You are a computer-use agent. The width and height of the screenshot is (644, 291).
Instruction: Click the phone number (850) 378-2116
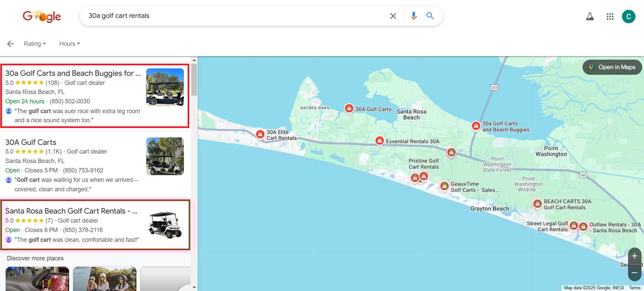pyautogui.click(x=83, y=230)
